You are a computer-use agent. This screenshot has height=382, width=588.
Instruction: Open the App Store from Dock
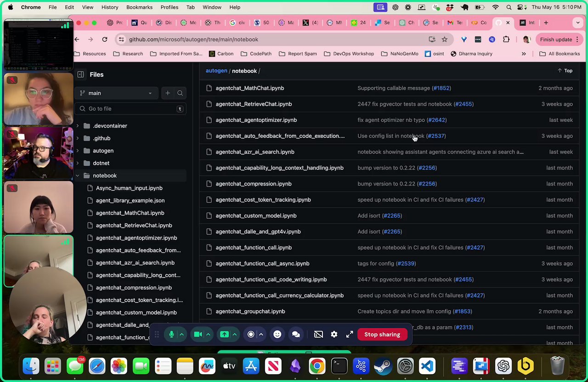pos(251,366)
